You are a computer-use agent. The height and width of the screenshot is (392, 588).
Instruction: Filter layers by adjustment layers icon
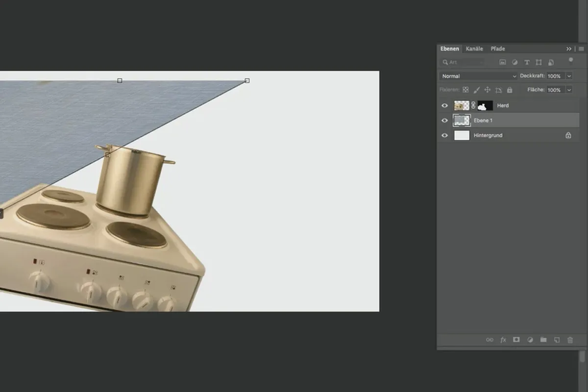coord(514,62)
